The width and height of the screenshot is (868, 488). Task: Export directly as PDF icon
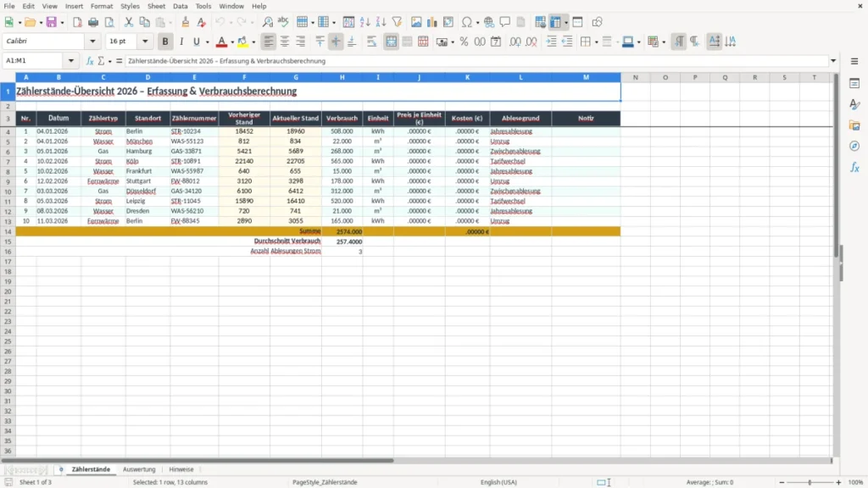coord(77,22)
